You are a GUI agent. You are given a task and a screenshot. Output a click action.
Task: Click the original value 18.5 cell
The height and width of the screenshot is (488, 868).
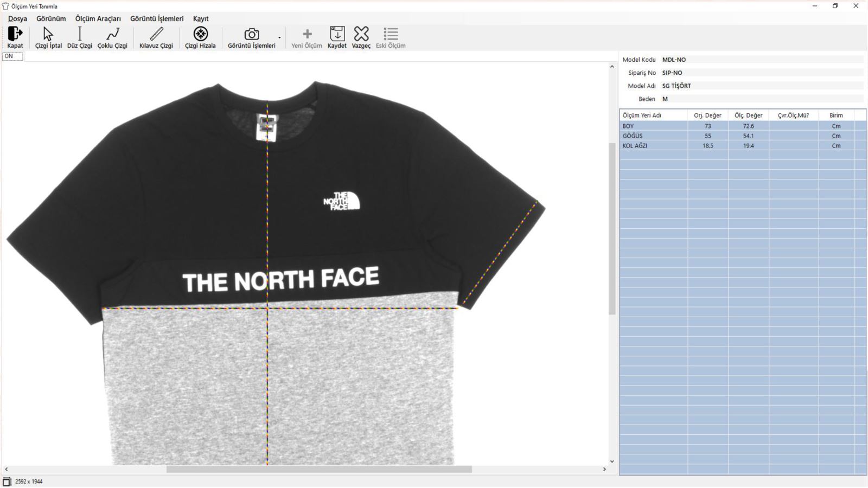click(708, 145)
